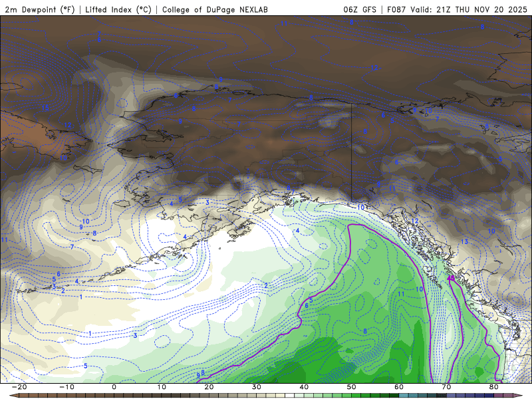Click the "40" colorbar tick label
Image resolution: width=532 pixels, height=399 pixels.
(304, 387)
